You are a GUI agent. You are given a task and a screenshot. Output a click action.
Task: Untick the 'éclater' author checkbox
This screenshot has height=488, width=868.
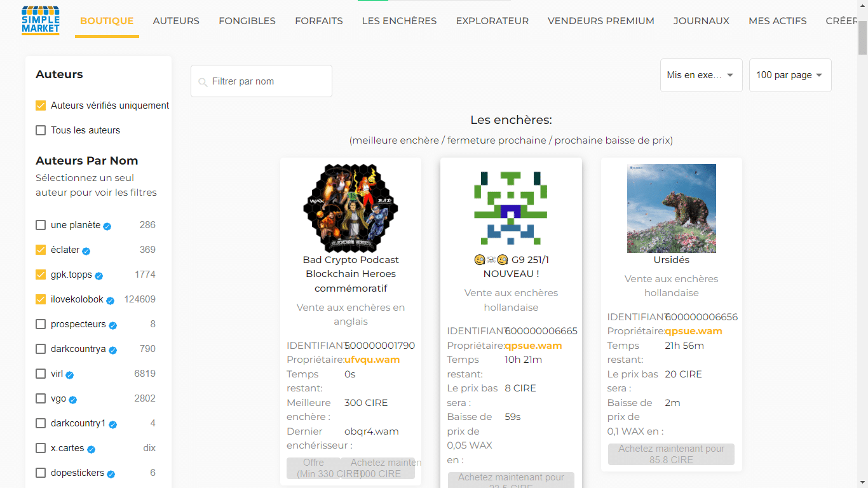(x=41, y=250)
